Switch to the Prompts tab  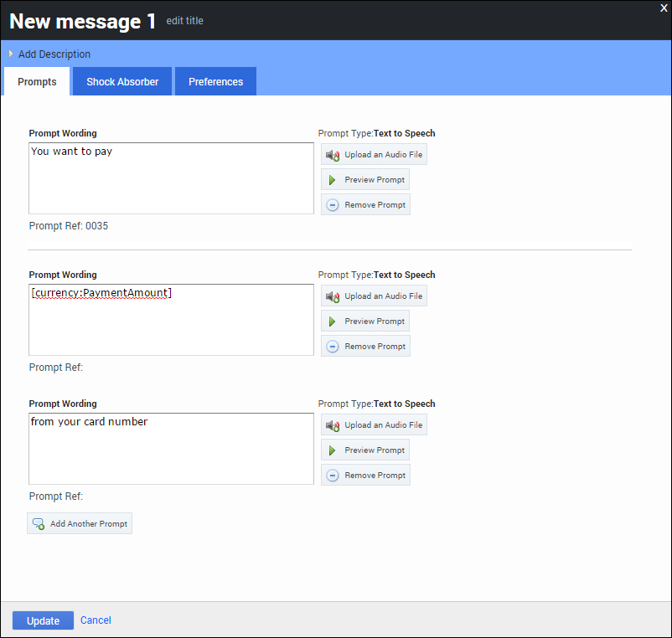(x=37, y=81)
